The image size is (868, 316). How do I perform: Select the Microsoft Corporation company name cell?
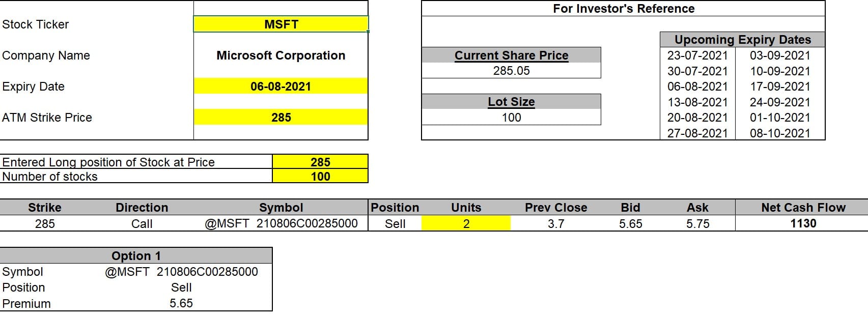point(281,55)
